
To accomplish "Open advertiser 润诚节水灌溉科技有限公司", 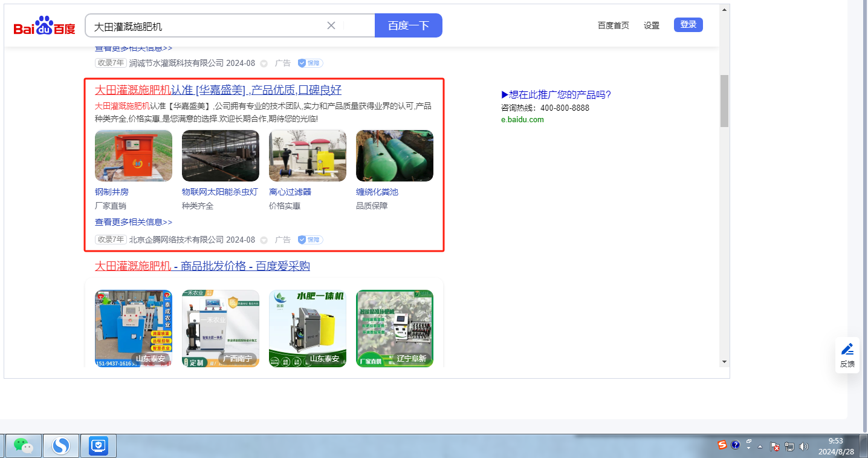I will pos(177,63).
